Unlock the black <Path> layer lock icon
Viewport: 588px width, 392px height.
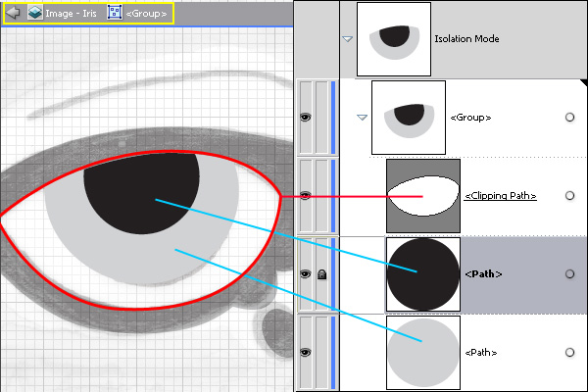pos(321,274)
